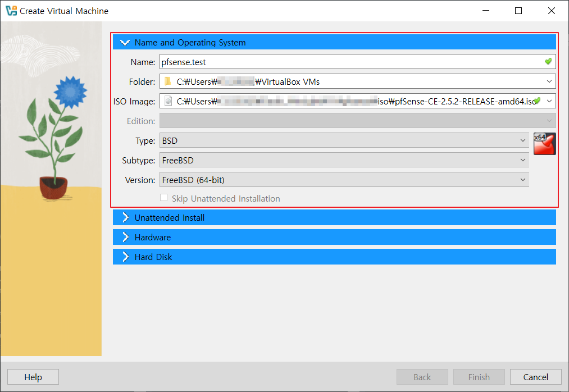Close the Create Virtual Machine window
The image size is (569, 392).
click(552, 11)
